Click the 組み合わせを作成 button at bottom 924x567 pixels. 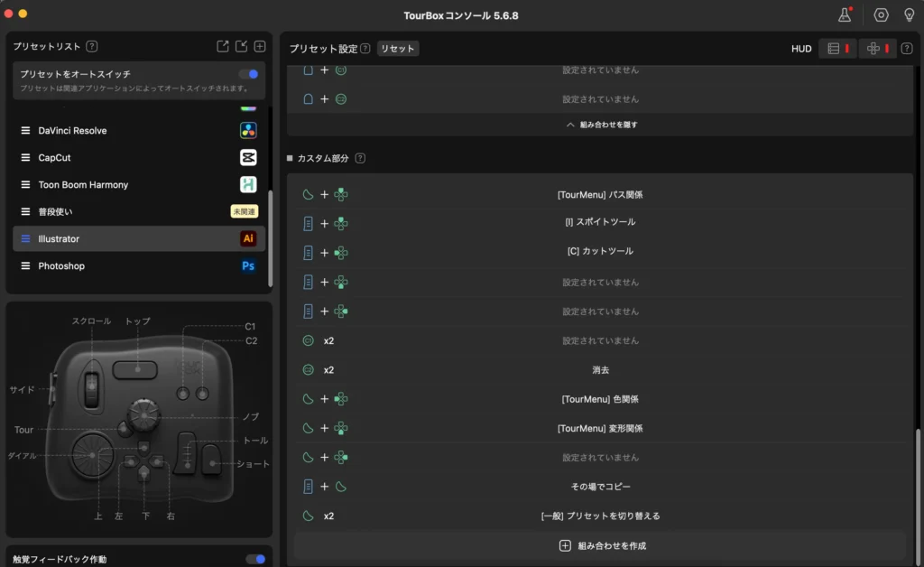coord(601,544)
